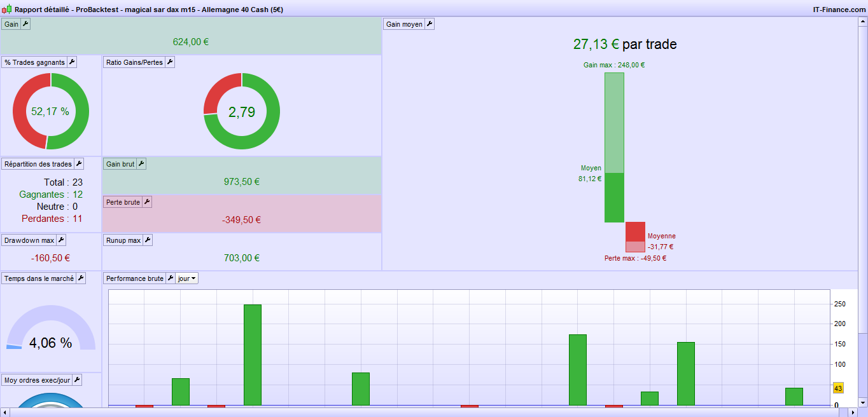Click the Gain panel label

[11, 24]
